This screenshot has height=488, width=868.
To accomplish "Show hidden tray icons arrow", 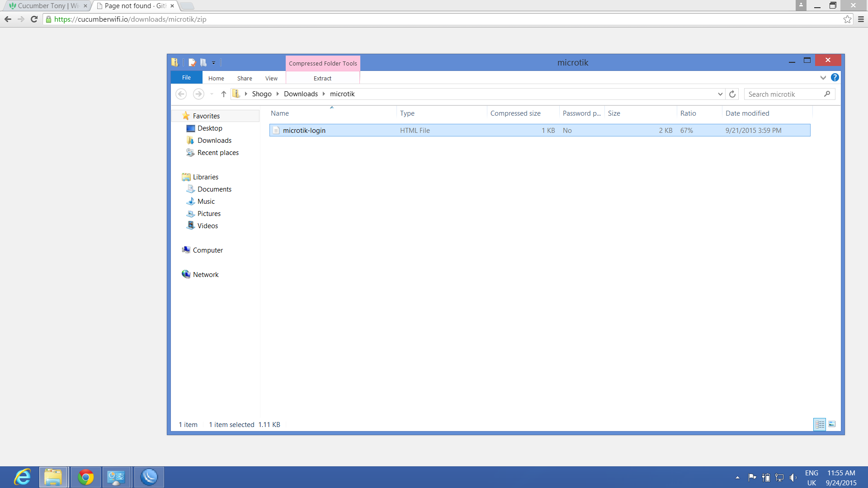I will pyautogui.click(x=737, y=477).
